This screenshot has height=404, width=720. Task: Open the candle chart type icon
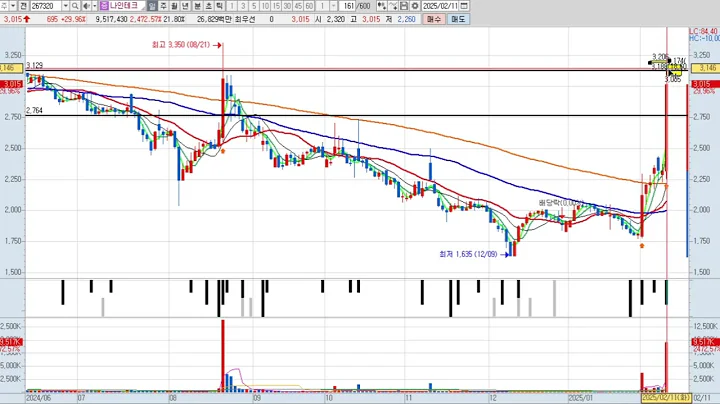coord(381,6)
